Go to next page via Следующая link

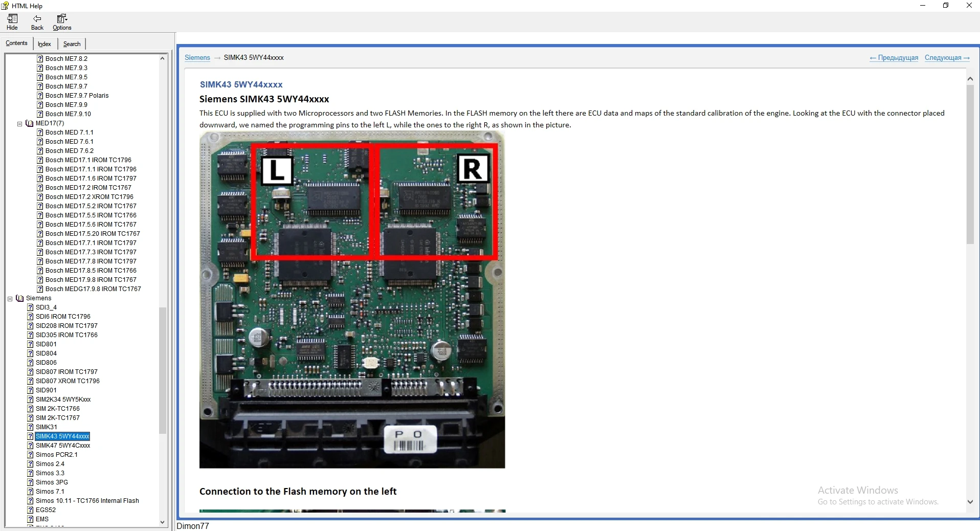point(947,57)
